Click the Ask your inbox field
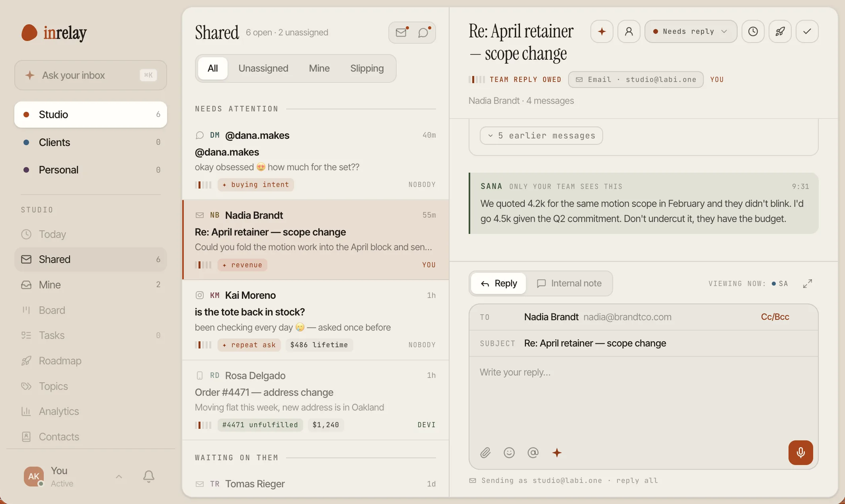Screen dimensions: 845x504 (x=91, y=75)
